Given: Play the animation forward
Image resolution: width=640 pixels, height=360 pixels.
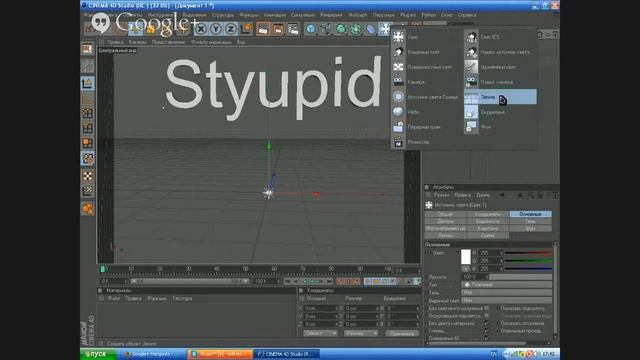Looking at the screenshot, I should [313, 282].
